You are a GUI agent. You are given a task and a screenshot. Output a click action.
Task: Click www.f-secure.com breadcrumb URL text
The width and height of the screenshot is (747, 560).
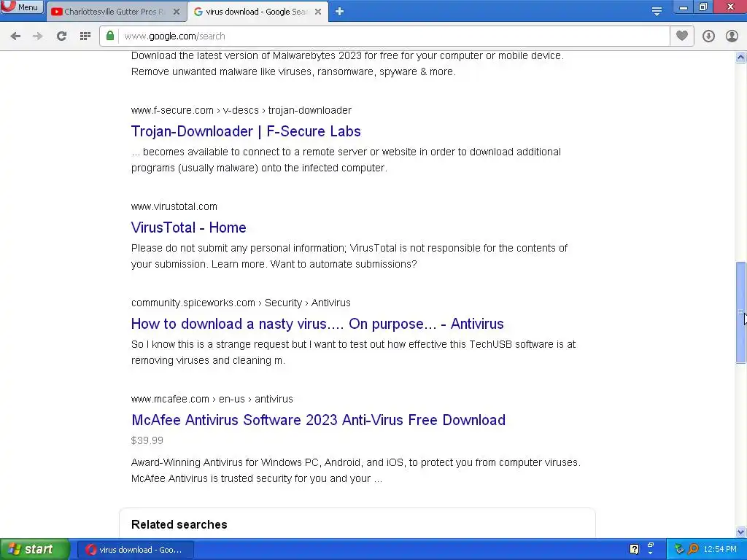(241, 111)
